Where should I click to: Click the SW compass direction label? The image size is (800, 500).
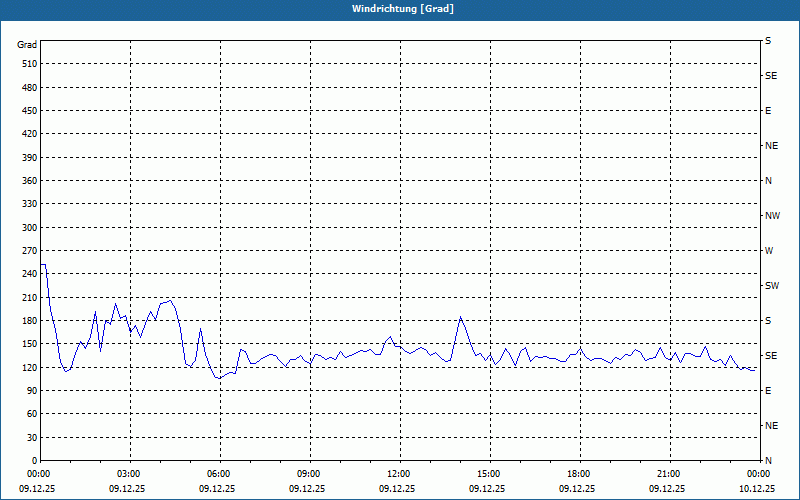click(x=772, y=286)
